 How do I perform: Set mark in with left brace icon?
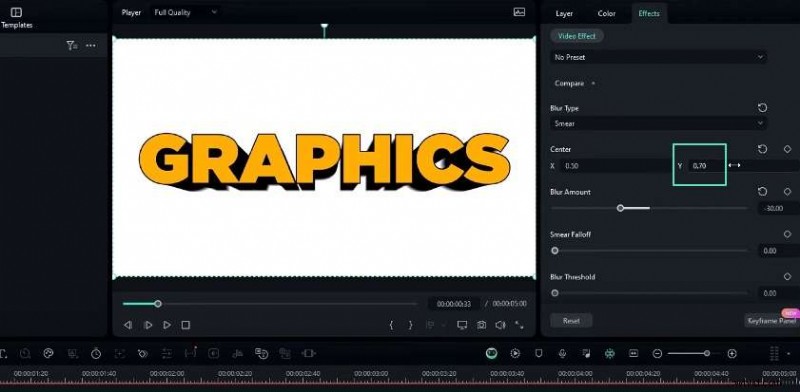pos(391,325)
